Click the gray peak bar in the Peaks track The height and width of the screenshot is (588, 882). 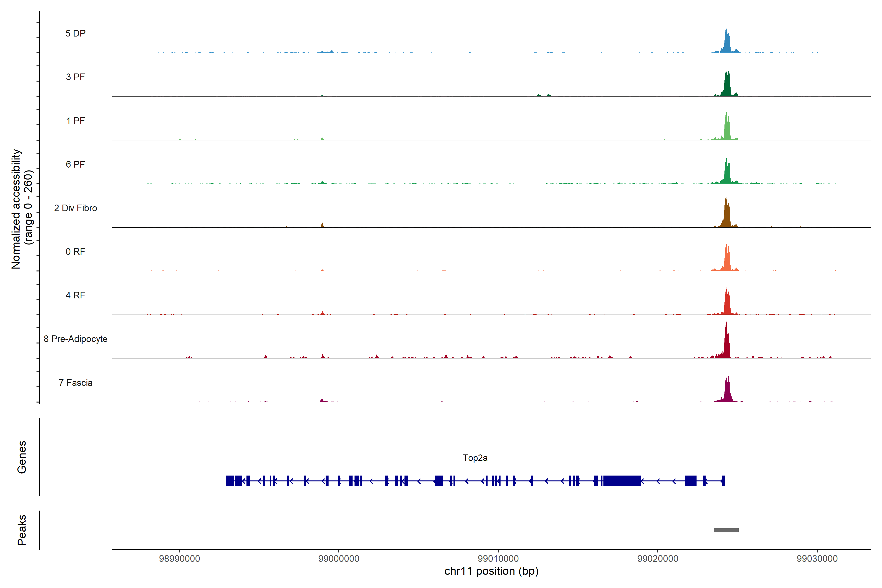[x=726, y=530]
